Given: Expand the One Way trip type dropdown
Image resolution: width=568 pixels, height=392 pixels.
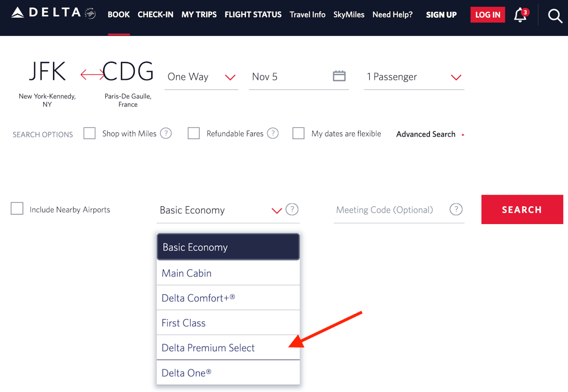Looking at the screenshot, I should pos(201,77).
